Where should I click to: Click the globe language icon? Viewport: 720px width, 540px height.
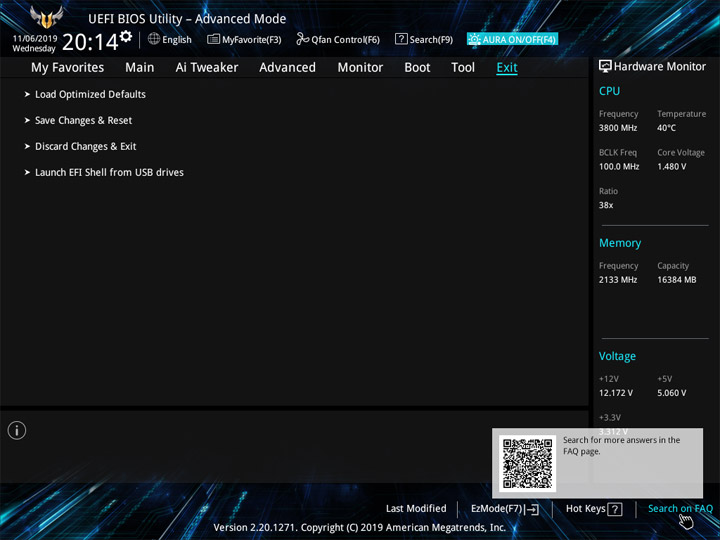pyautogui.click(x=154, y=39)
